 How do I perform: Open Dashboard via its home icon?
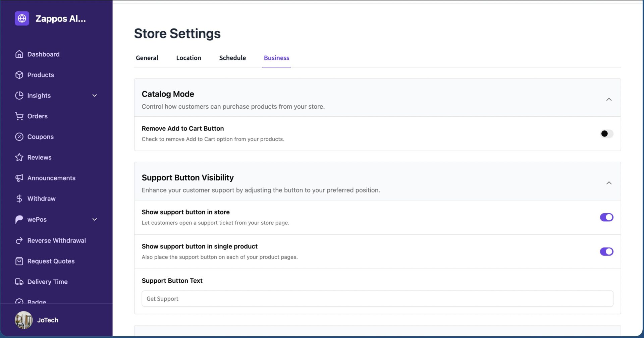click(19, 54)
